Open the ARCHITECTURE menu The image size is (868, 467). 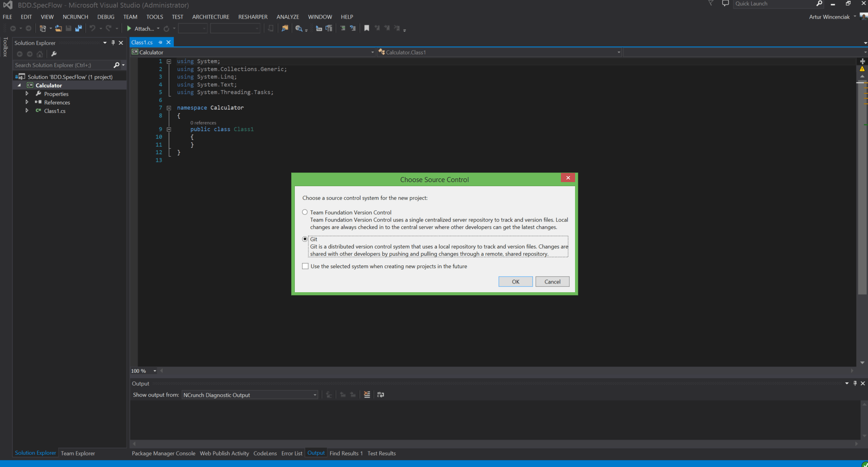(211, 17)
